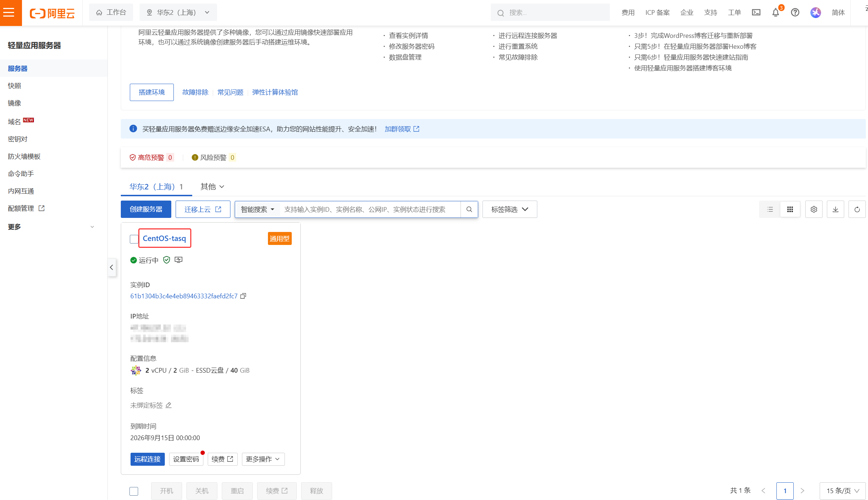
Task: Open the settings gear for column display
Action: (814, 209)
